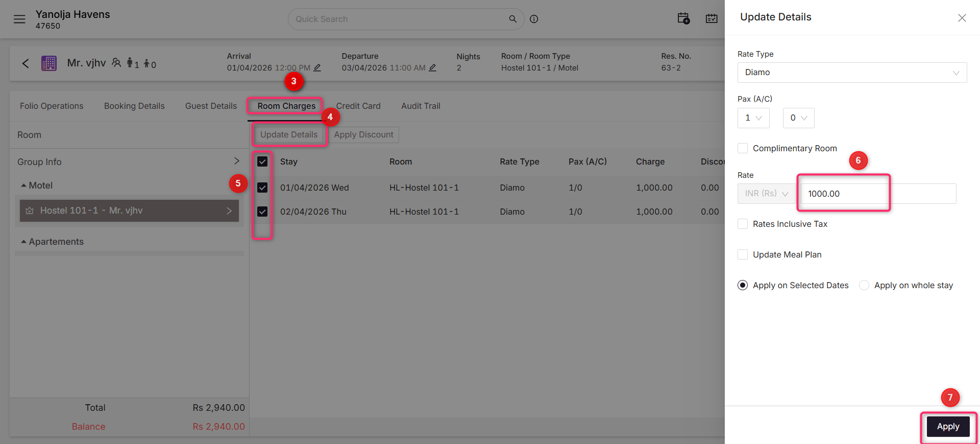Select Apply on whole stay radio
Viewport: 980px width, 444px height.
click(864, 285)
